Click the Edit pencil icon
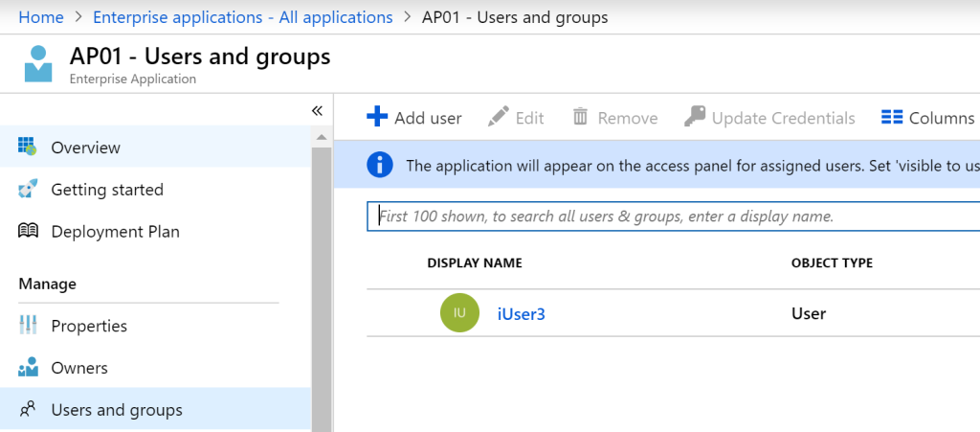980x432 pixels. 498,116
